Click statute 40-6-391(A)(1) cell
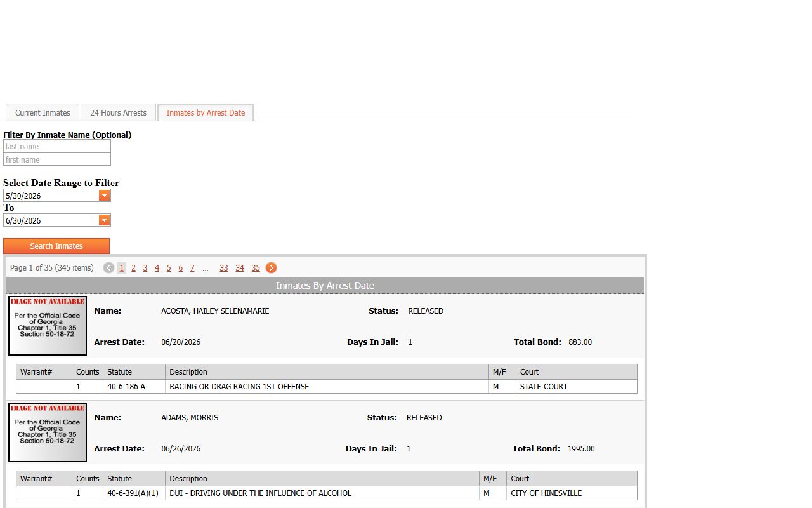The width and height of the screenshot is (812, 508). 134,493
